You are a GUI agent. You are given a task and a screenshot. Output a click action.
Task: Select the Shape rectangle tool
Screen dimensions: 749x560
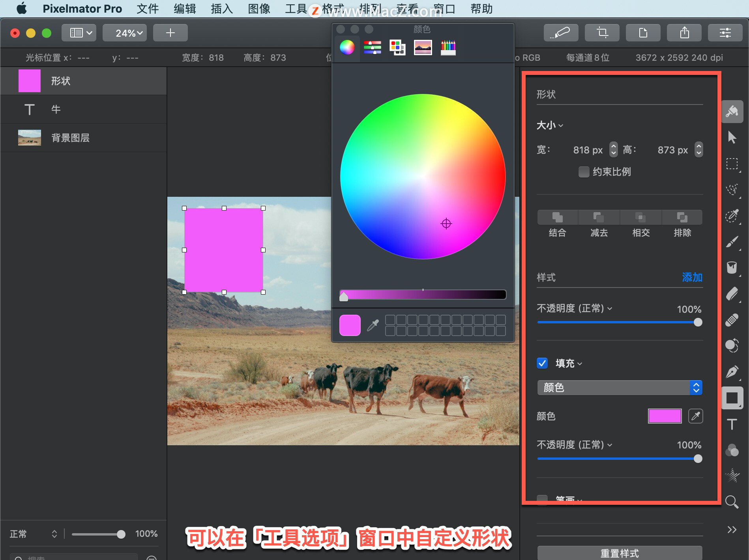[x=732, y=398]
